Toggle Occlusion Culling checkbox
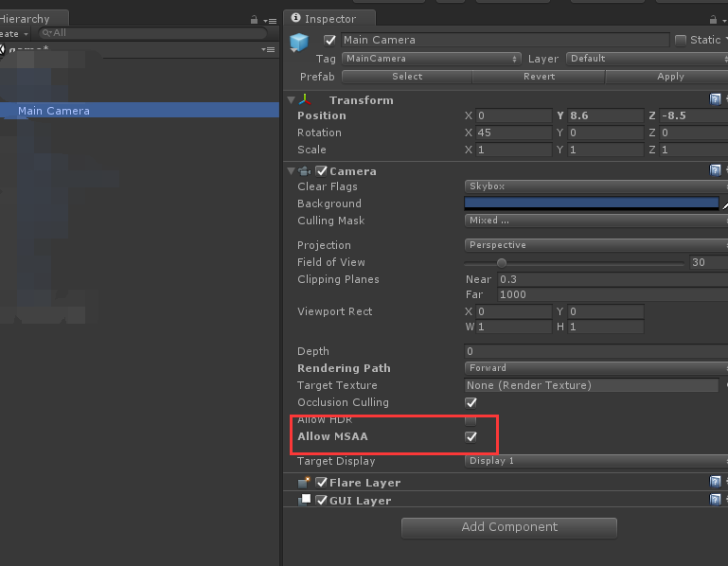The width and height of the screenshot is (728, 566). (471, 402)
